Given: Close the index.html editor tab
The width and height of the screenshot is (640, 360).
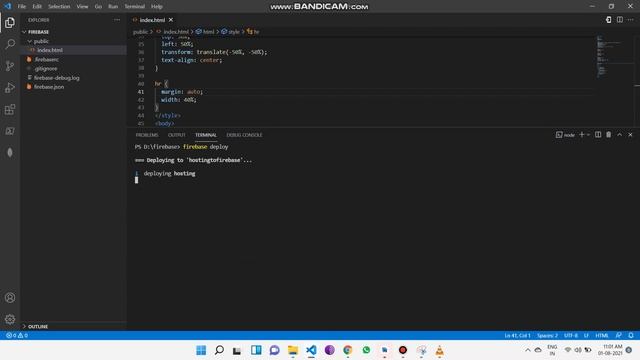Looking at the screenshot, I should [171, 20].
